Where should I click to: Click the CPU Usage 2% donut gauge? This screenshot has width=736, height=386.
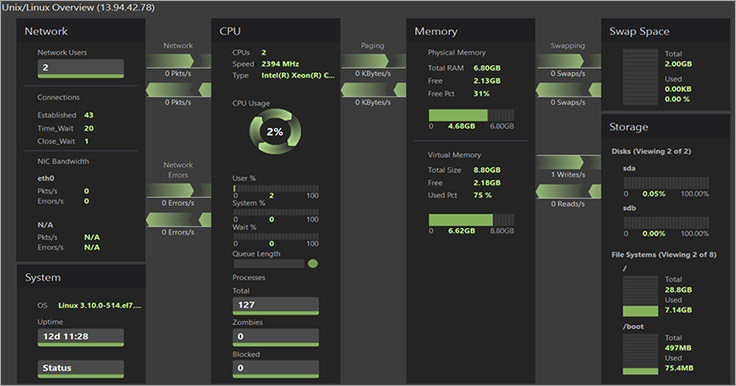point(275,132)
